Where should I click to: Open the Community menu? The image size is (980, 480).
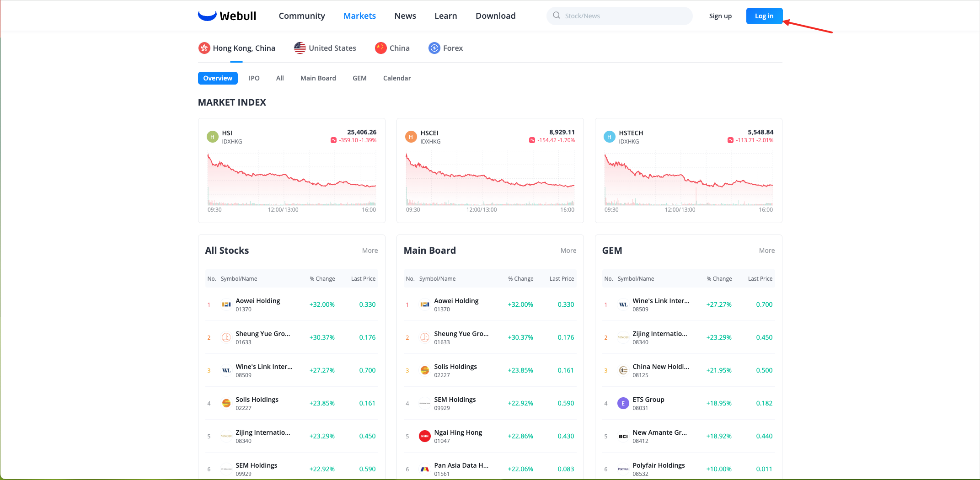click(302, 16)
